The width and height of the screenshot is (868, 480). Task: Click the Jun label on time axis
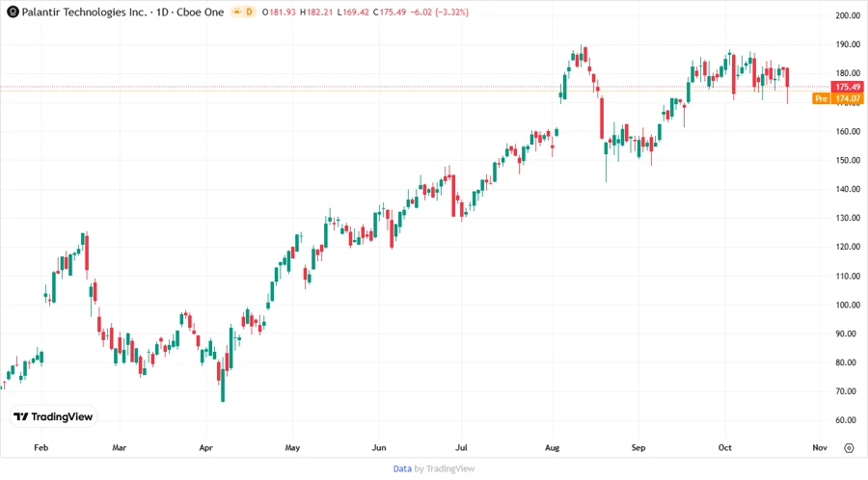379,447
